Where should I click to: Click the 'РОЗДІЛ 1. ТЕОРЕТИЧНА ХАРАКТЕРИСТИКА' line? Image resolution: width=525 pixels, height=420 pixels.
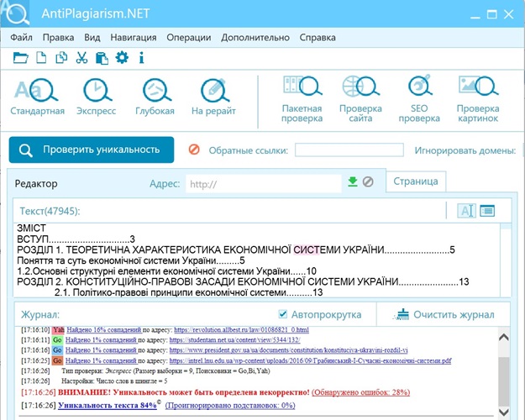click(236, 249)
